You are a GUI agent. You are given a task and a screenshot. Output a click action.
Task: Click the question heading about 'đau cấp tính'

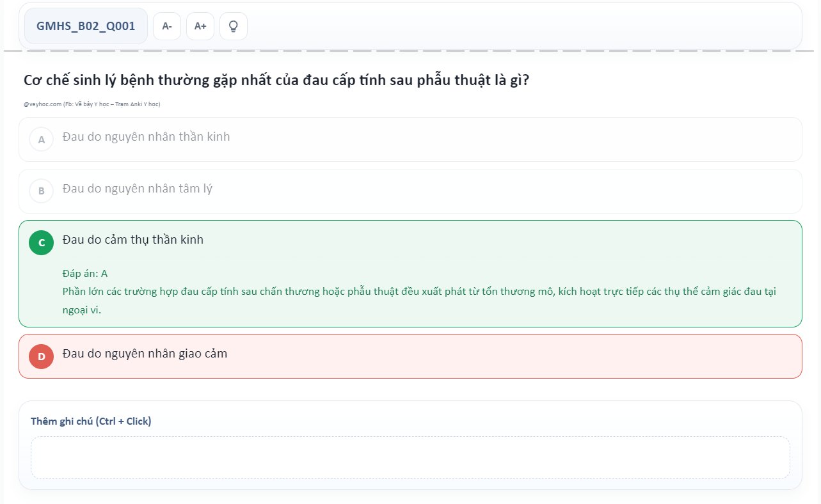point(276,81)
